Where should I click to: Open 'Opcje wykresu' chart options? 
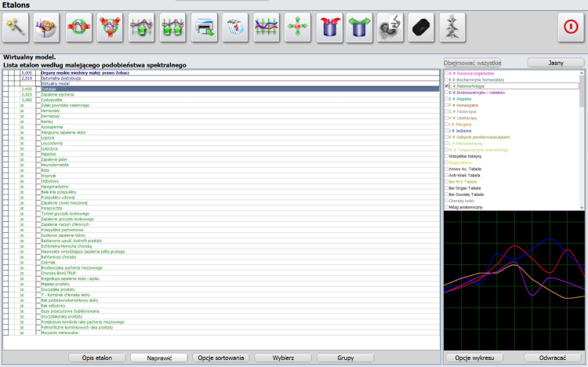pos(474,358)
